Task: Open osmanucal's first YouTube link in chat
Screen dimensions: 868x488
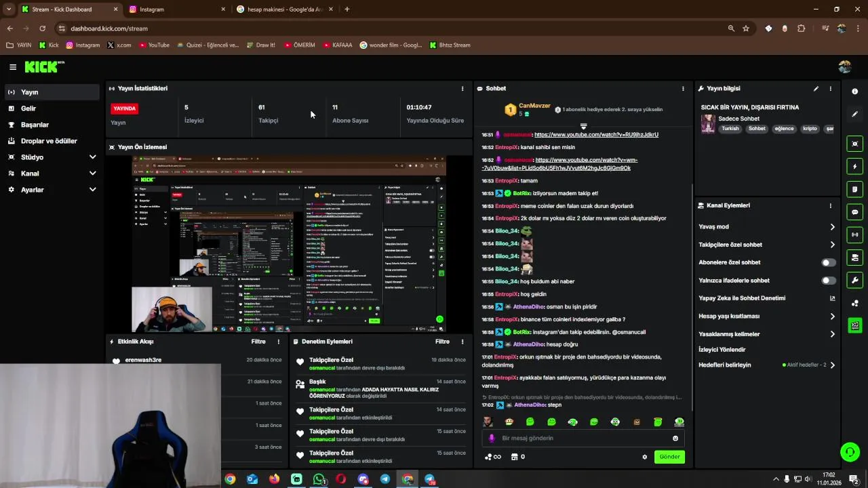Action: click(x=596, y=135)
